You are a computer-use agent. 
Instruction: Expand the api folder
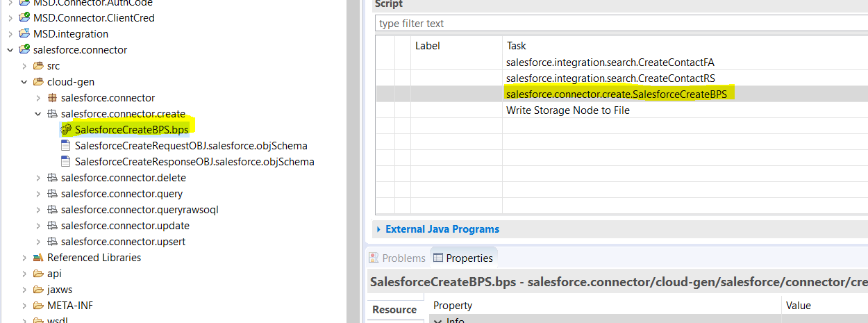24,273
